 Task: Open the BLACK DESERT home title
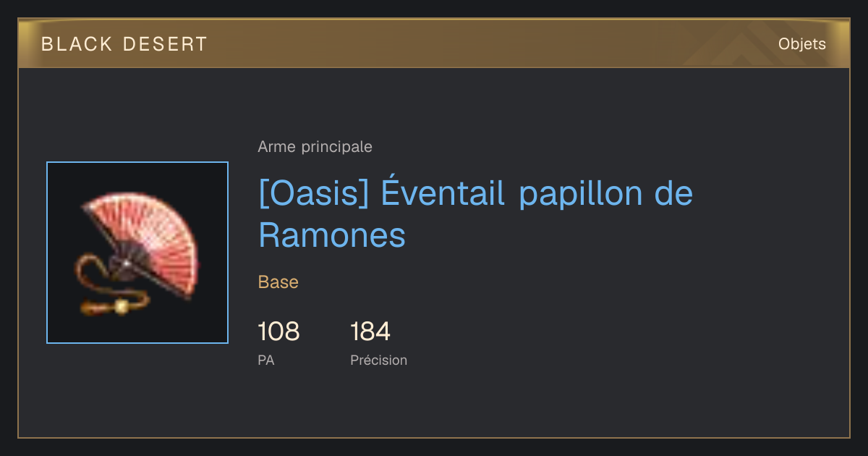pyautogui.click(x=124, y=44)
